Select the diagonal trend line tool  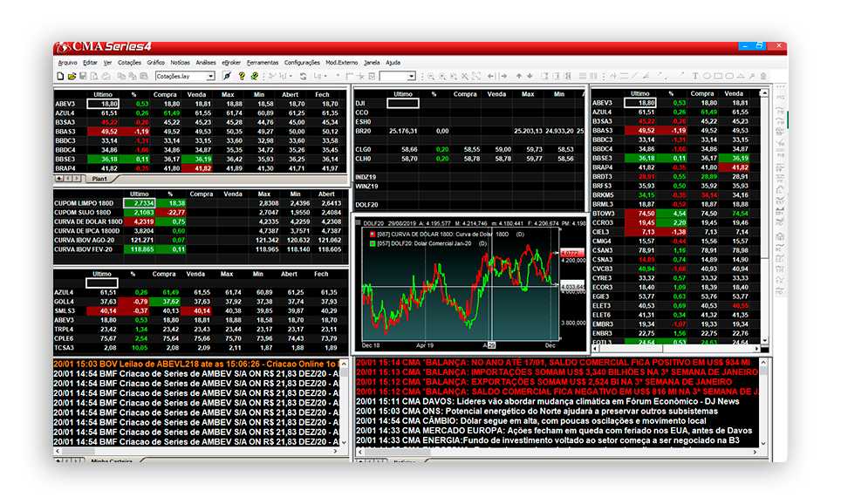(x=634, y=76)
